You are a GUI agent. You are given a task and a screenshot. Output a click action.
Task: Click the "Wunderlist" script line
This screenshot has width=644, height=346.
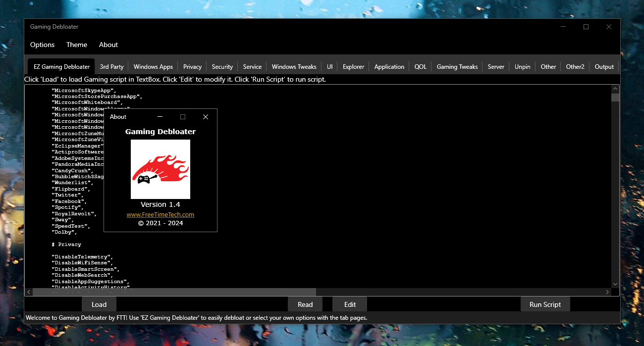coord(72,183)
